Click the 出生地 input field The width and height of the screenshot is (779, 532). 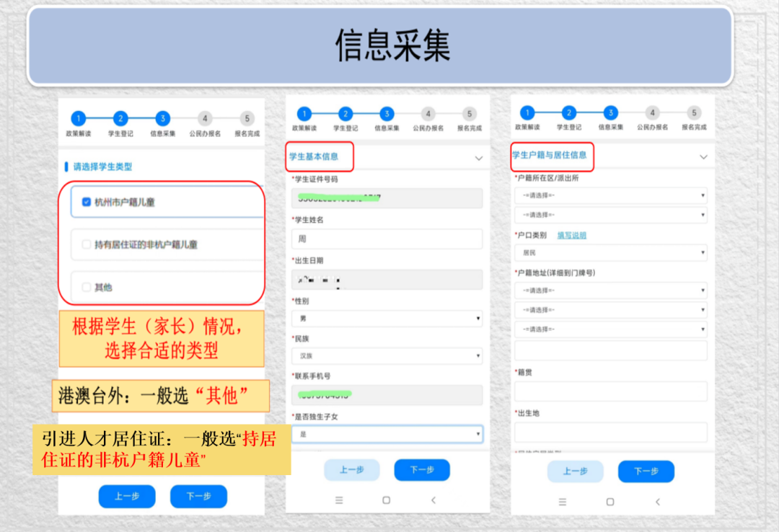tap(611, 432)
